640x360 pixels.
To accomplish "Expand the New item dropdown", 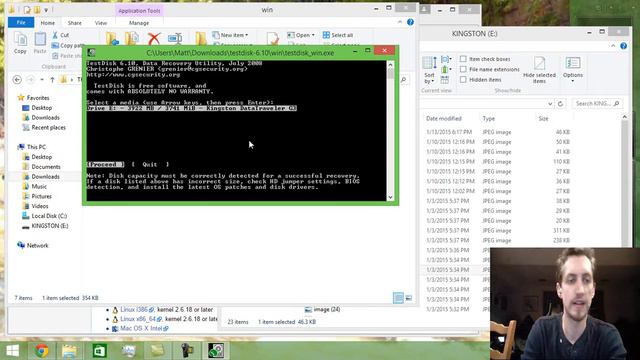I will point(247,35).
